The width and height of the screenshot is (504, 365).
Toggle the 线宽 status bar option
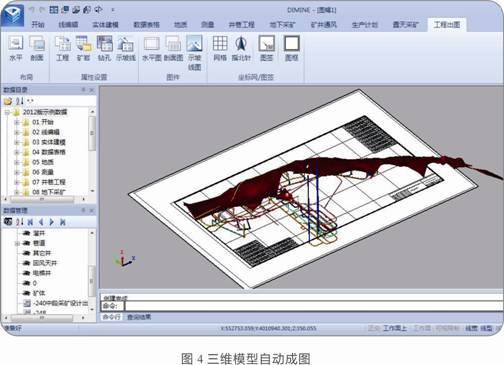click(x=471, y=328)
